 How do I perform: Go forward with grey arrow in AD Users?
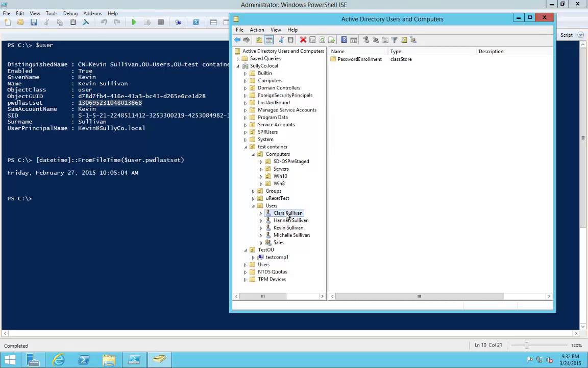pos(247,40)
